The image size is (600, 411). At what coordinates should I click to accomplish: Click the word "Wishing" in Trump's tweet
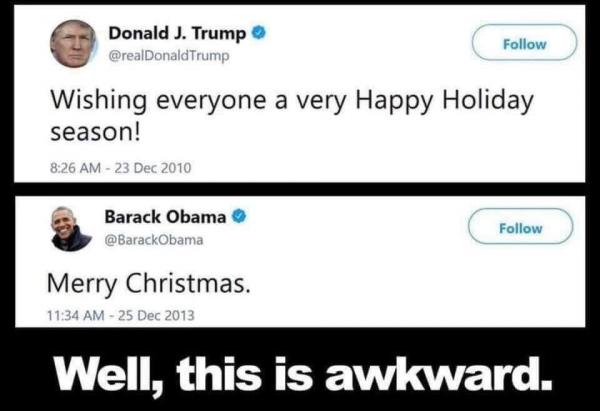(x=99, y=101)
